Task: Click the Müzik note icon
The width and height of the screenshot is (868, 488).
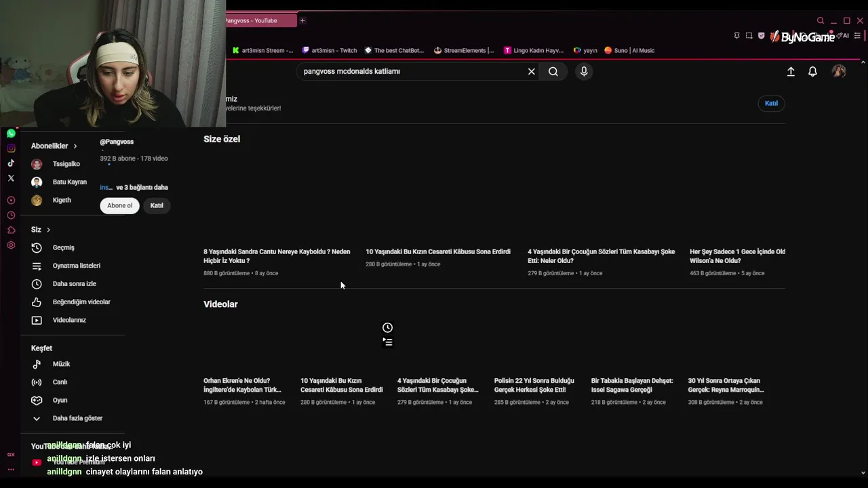Action: pyautogui.click(x=37, y=364)
